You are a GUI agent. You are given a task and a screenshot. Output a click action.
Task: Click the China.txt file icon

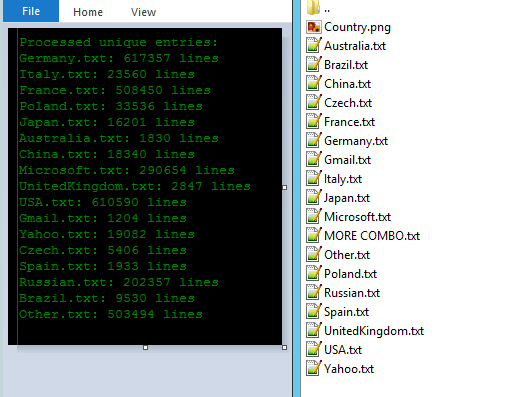pos(313,84)
